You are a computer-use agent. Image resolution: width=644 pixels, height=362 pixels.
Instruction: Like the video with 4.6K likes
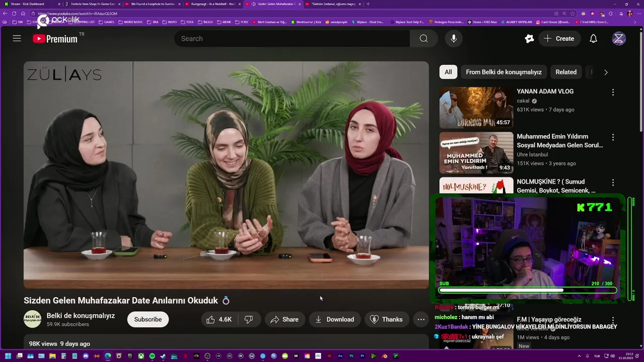tap(219, 319)
